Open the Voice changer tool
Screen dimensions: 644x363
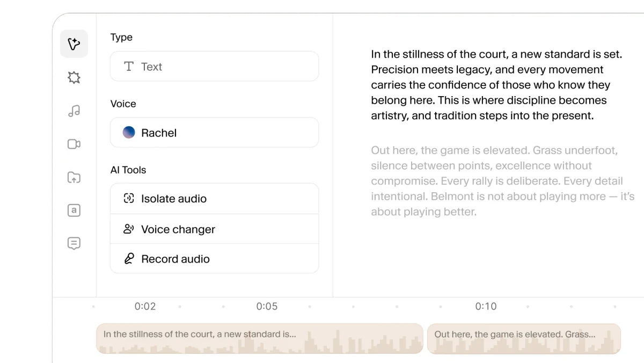[x=178, y=229]
